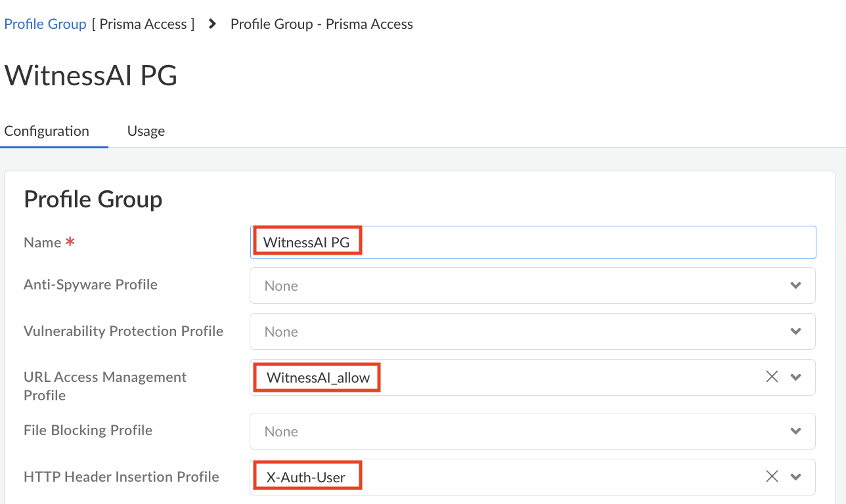The image size is (846, 504).
Task: Open HTTP Header Insertion Profile chevron
Action: pos(795,477)
